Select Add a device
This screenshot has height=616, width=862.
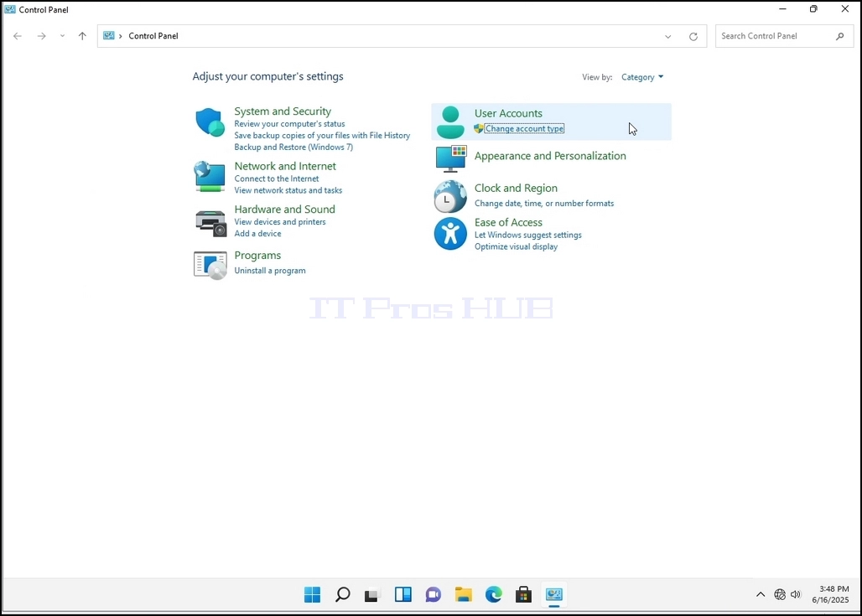(x=257, y=234)
